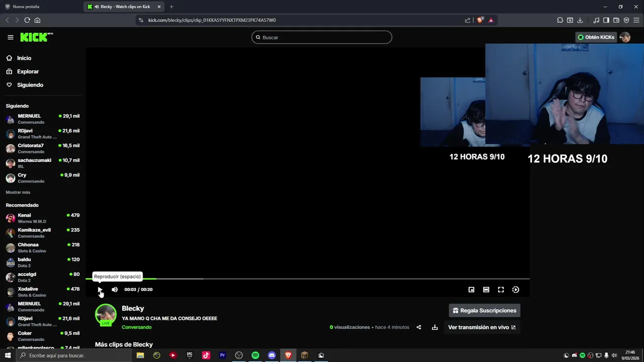The height and width of the screenshot is (362, 644).
Task: Toggle fullscreen on the clip player
Action: (x=501, y=290)
